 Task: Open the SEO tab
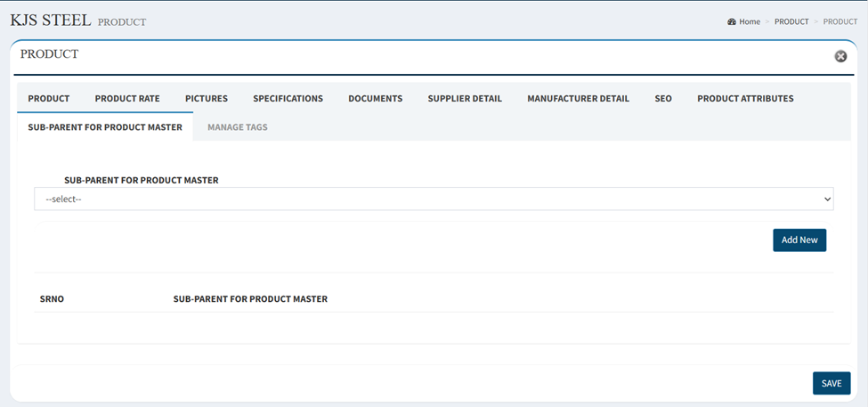click(663, 99)
